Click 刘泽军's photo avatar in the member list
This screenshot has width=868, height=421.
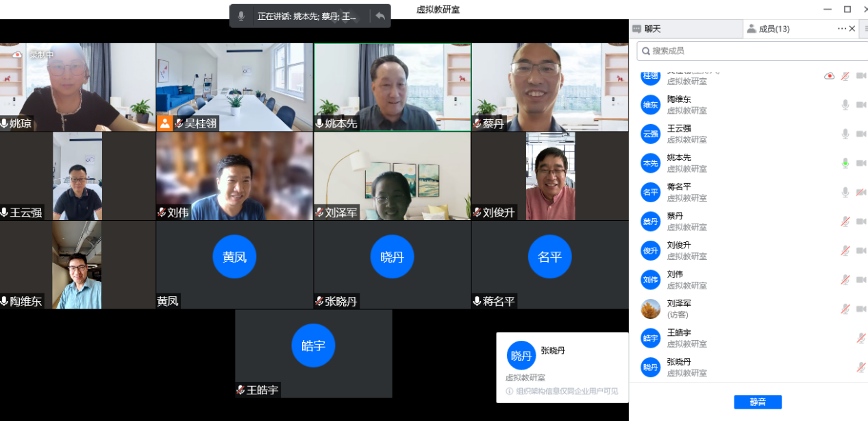650,309
